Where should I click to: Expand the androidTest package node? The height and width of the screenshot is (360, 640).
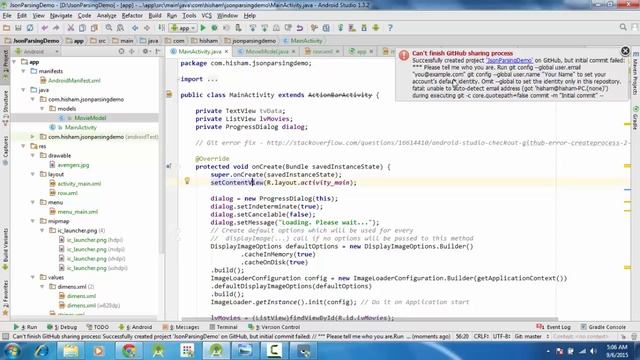click(x=33, y=137)
